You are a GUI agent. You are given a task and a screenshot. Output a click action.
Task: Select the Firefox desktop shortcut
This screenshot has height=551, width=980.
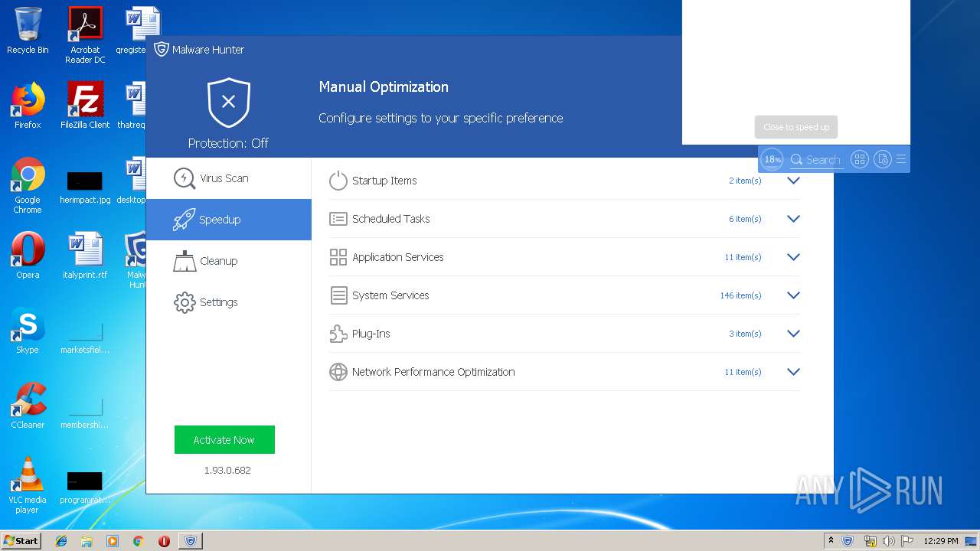coord(28,106)
